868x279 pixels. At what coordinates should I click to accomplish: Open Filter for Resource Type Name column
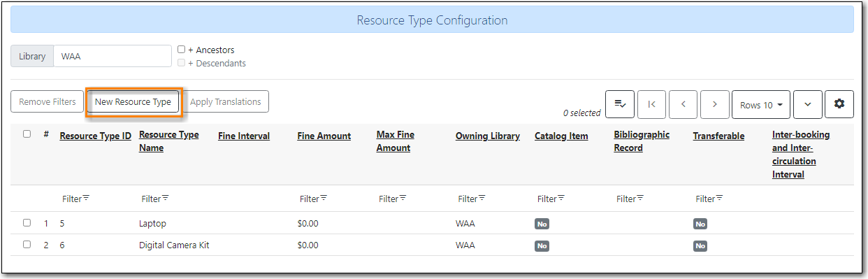tap(154, 199)
